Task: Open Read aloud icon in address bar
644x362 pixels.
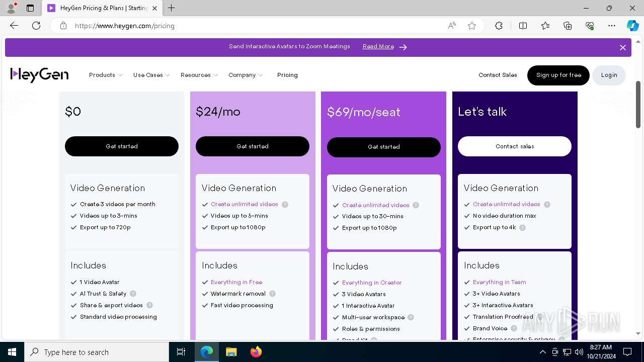Action: click(x=452, y=26)
